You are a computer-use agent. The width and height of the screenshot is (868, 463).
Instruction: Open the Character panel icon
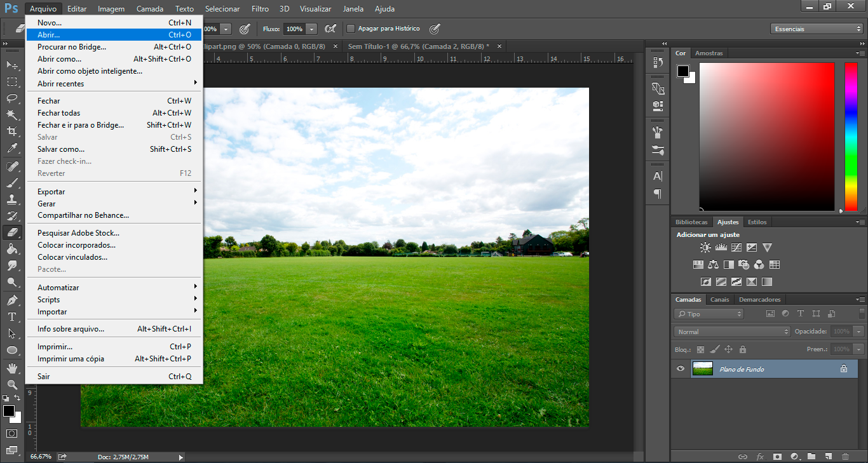point(658,176)
